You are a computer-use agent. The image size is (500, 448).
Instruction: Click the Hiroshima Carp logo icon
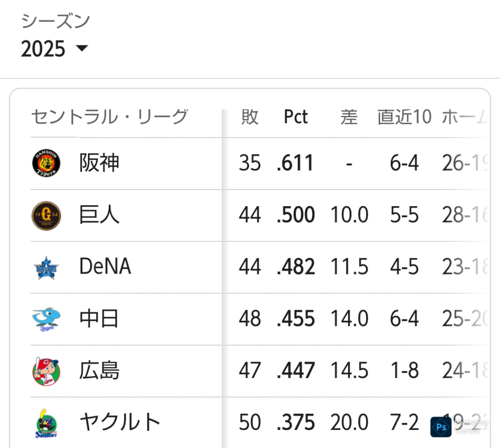pyautogui.click(x=46, y=371)
